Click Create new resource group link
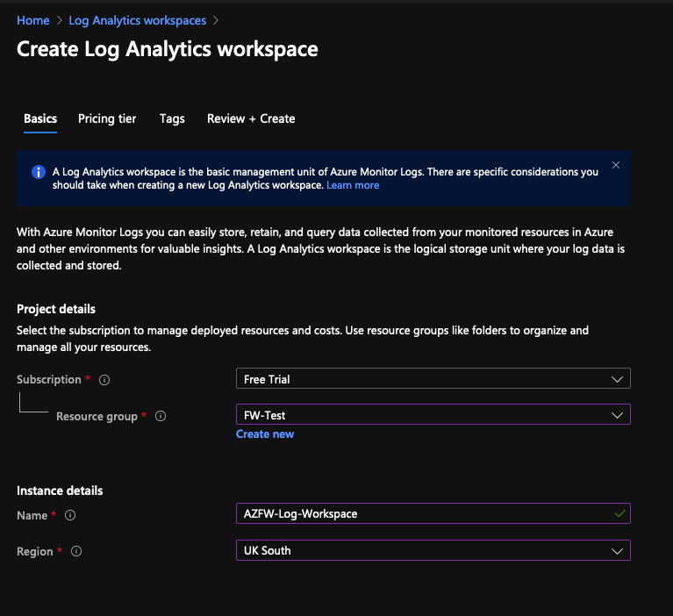The width and height of the screenshot is (673, 616). click(265, 434)
